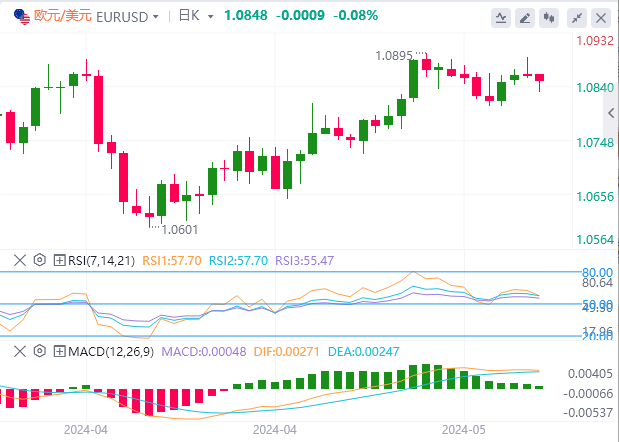This screenshot has width=619, height=442.
Task: Click the MACD(12,26,9) label
Action: (x=111, y=352)
